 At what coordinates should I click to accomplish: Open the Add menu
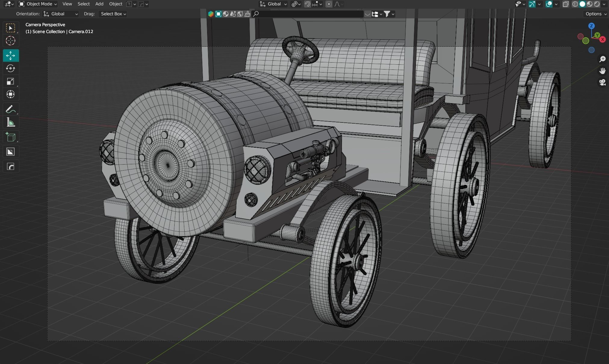(x=99, y=4)
